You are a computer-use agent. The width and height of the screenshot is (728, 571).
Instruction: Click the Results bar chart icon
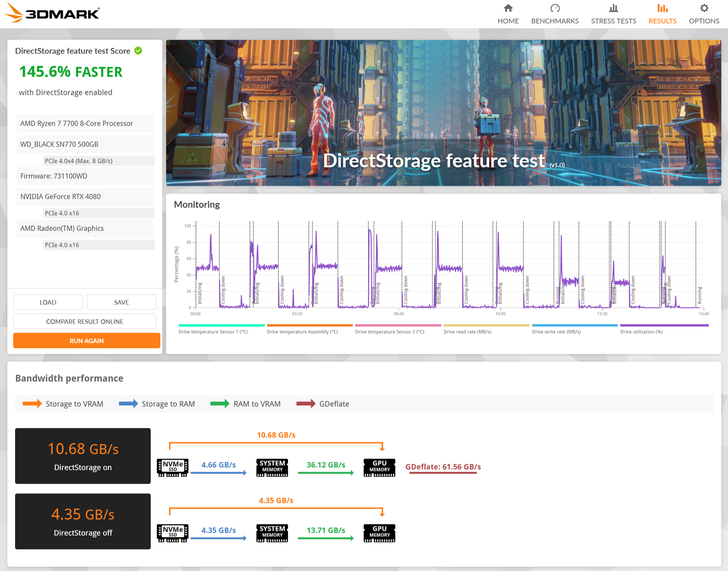coord(662,8)
